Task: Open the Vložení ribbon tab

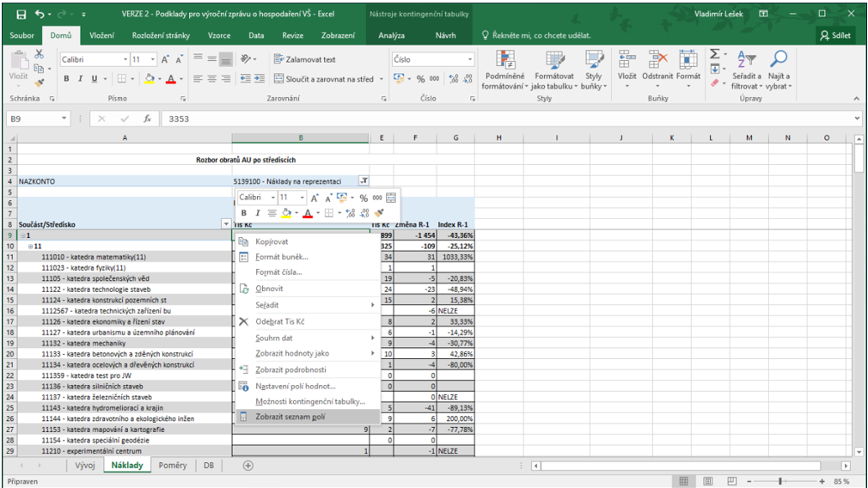Action: click(x=102, y=35)
